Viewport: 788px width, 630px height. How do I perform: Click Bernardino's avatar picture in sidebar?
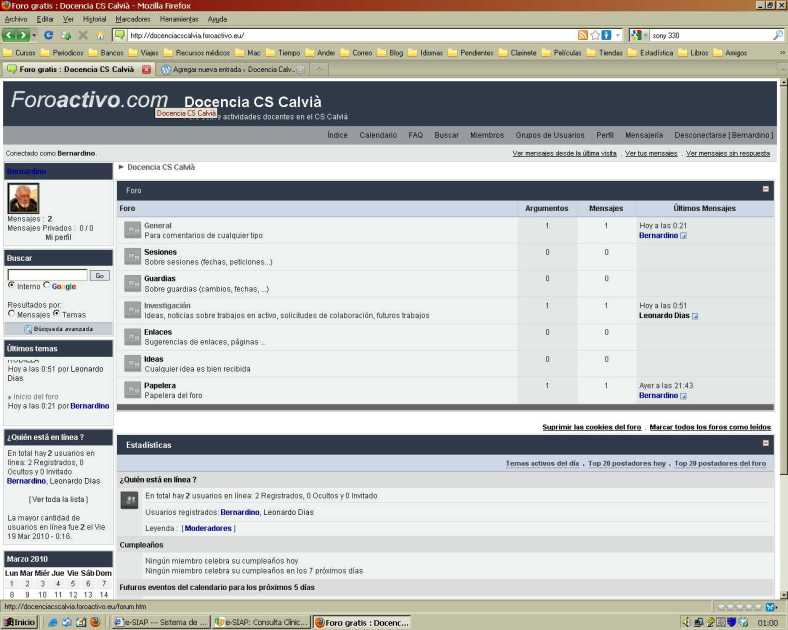[23, 198]
